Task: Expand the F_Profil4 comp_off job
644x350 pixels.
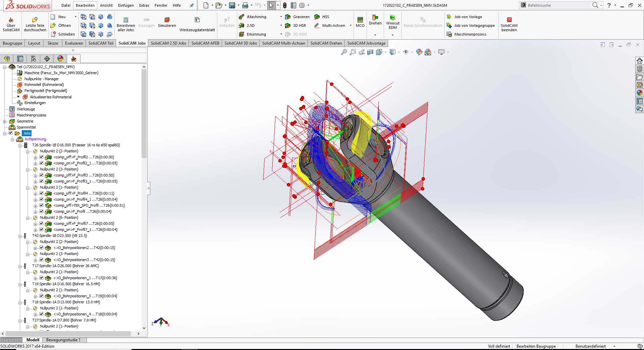Action: coord(35,193)
